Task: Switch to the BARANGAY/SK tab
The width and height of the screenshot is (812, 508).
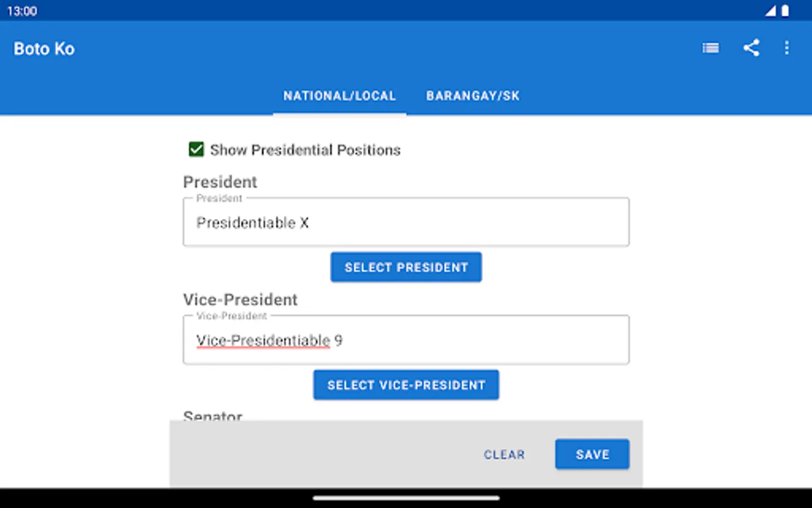Action: pyautogui.click(x=473, y=96)
